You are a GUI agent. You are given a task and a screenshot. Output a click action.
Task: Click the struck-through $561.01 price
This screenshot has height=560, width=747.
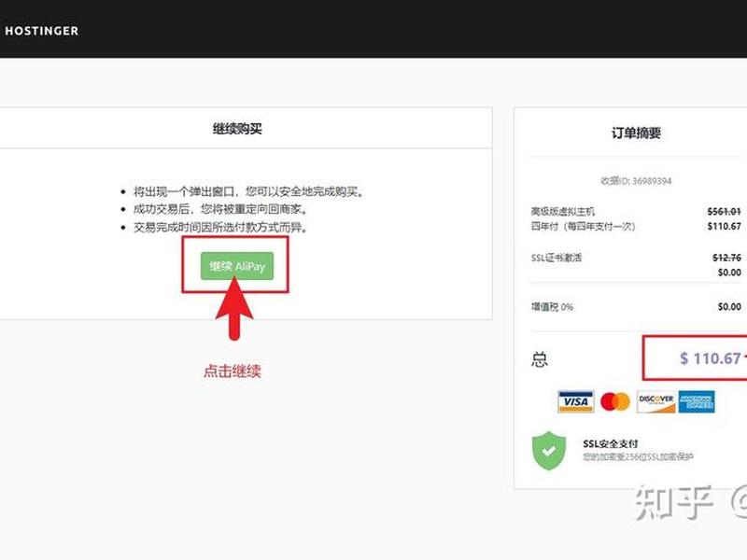(x=724, y=211)
